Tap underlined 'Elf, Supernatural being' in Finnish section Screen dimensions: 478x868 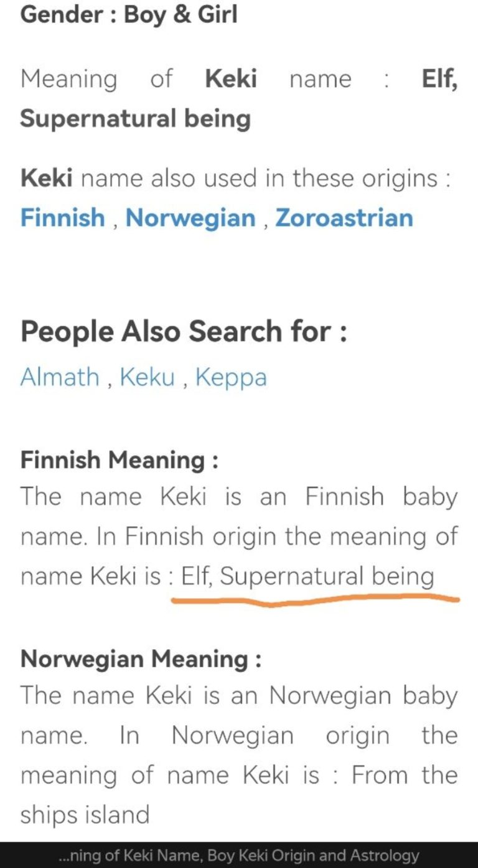pyautogui.click(x=307, y=576)
